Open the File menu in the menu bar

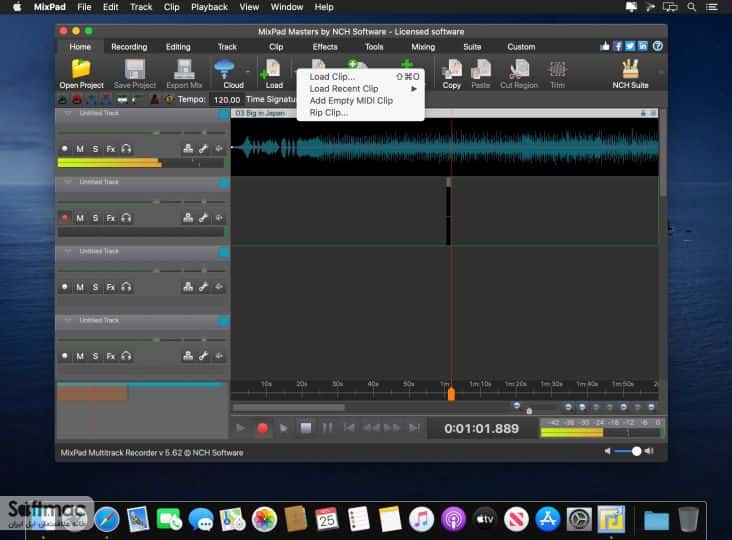[84, 7]
